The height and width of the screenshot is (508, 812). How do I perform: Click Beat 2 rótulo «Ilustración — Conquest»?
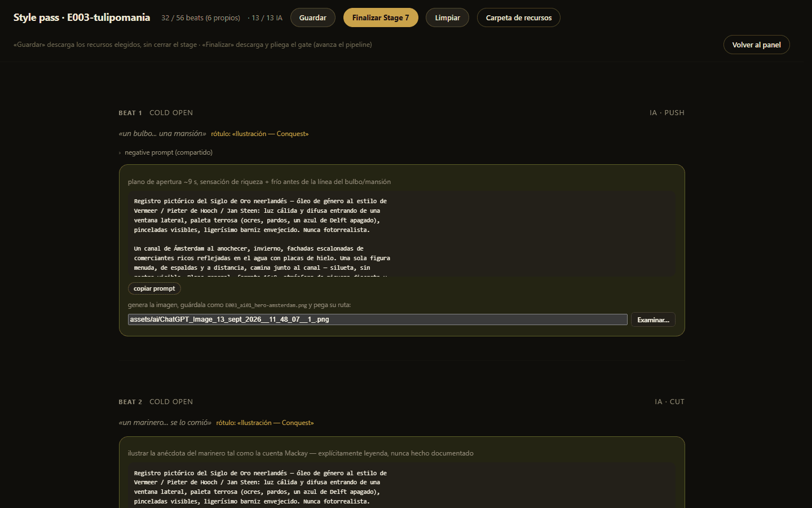pos(265,423)
